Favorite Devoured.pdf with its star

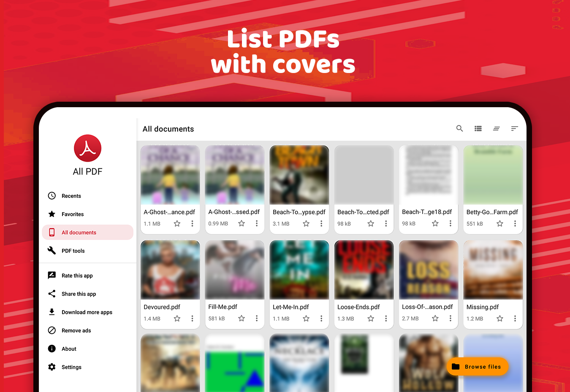coord(177,319)
